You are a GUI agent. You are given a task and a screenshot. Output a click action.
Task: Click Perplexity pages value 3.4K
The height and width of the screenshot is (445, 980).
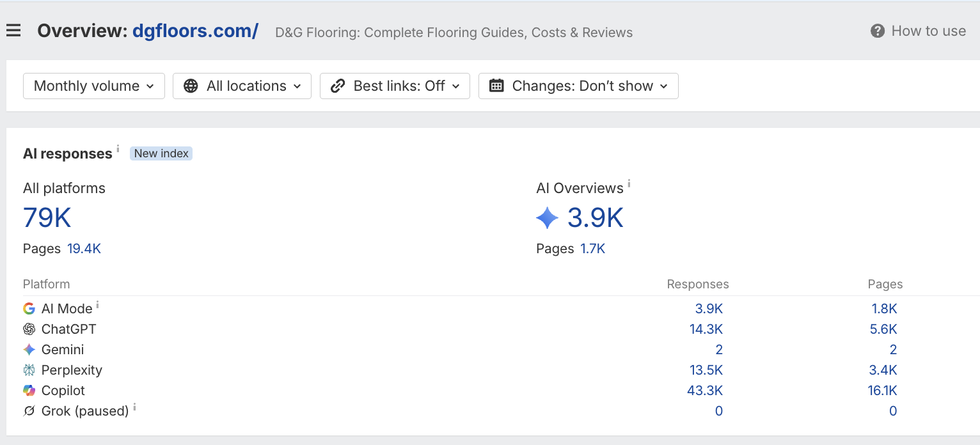(883, 370)
